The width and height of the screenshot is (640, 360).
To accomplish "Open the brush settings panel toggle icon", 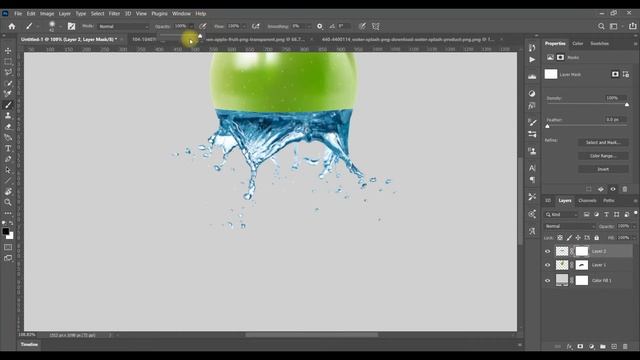I will coord(71,26).
